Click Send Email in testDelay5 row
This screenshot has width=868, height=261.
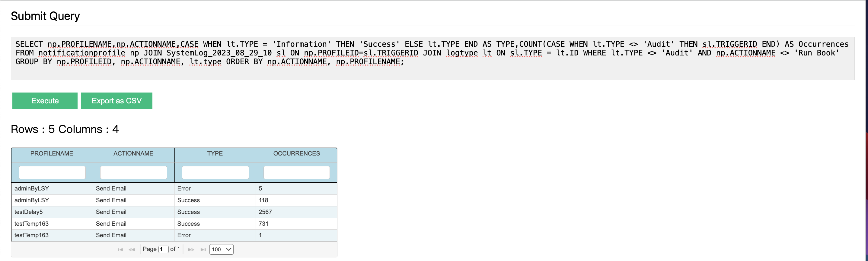coord(134,212)
